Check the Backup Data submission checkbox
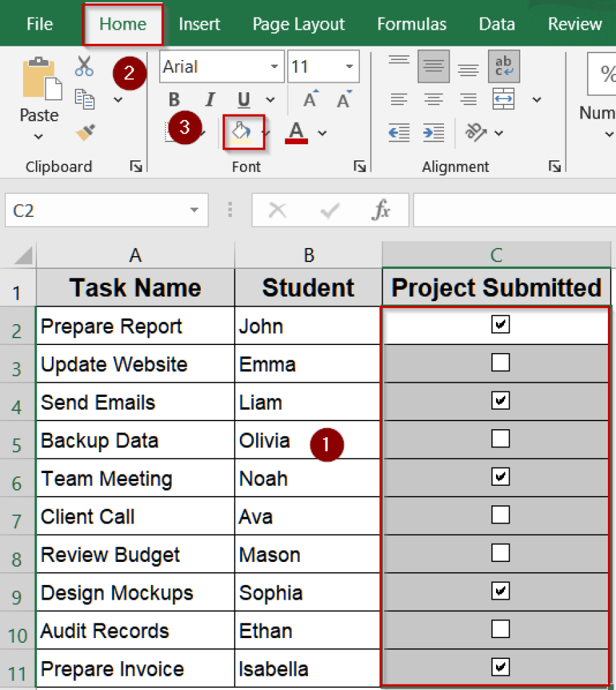616x690 pixels. pos(499,438)
